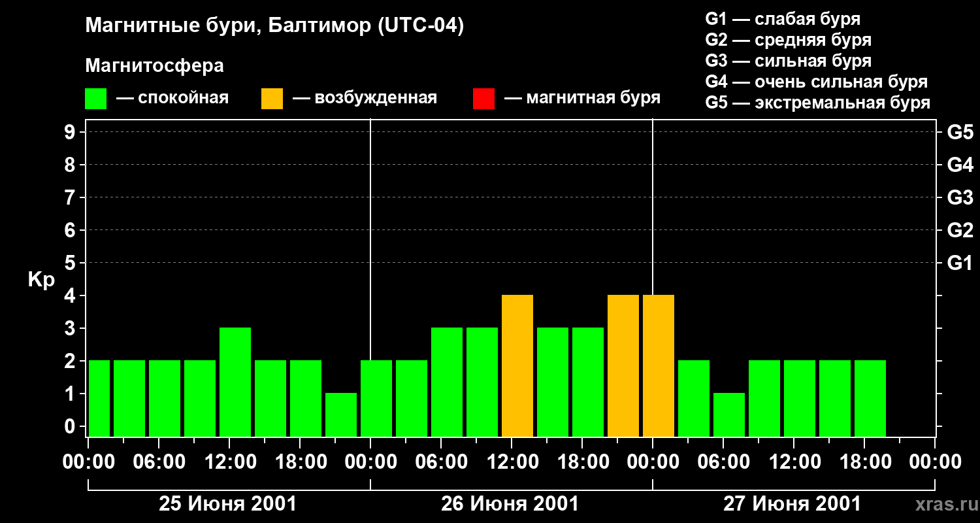Viewport: 980px width, 523px height.
Task: Click the '25 Июня 2001' date label
Action: (x=228, y=504)
